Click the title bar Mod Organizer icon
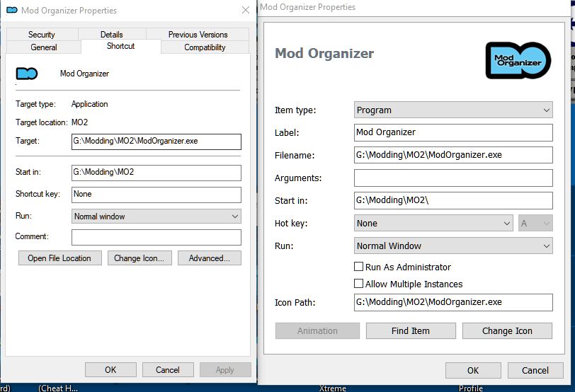This screenshot has height=392, width=575. pos(11,11)
